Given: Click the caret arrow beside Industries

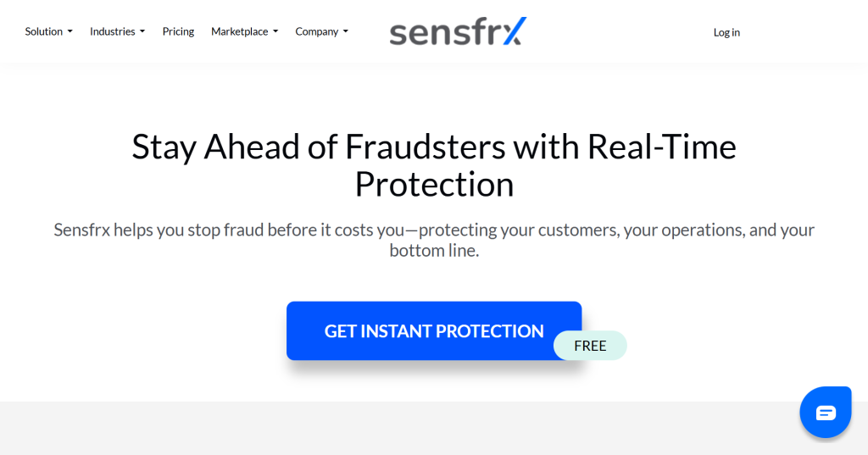Looking at the screenshot, I should pos(142,32).
